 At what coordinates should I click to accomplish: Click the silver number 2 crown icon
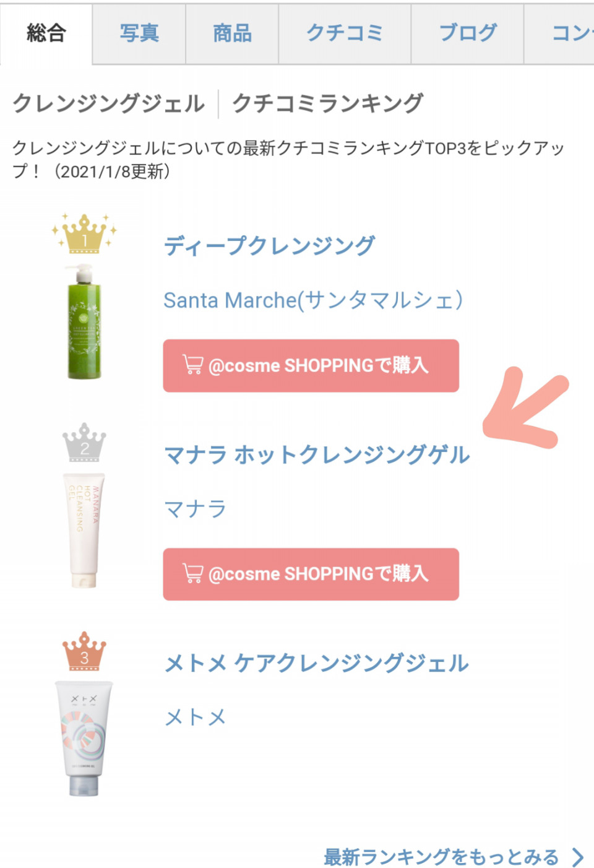click(x=84, y=442)
